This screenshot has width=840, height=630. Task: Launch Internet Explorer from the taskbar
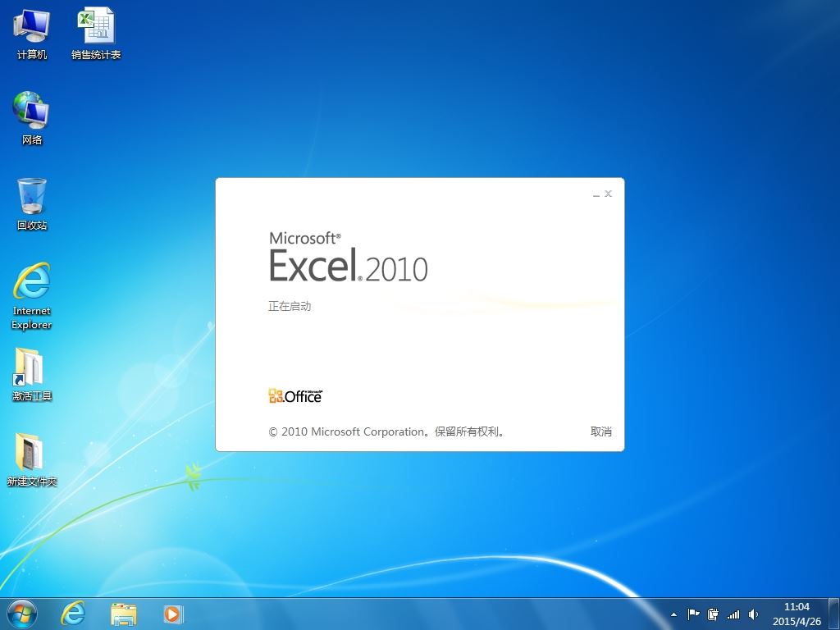73,614
